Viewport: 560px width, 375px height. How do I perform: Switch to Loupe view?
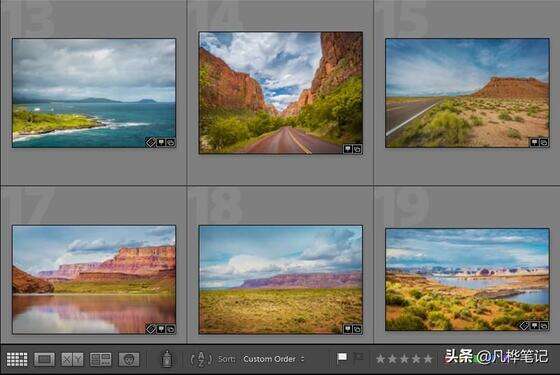coord(44,359)
